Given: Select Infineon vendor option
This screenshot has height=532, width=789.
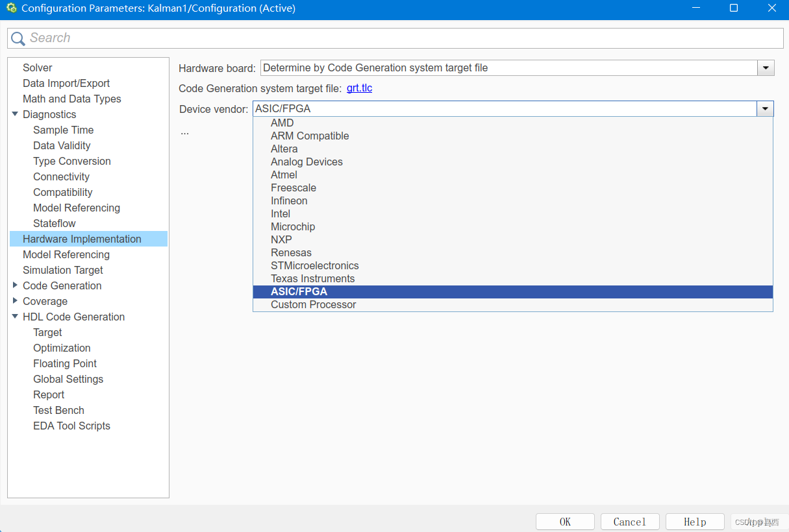Looking at the screenshot, I should pyautogui.click(x=513, y=201).
